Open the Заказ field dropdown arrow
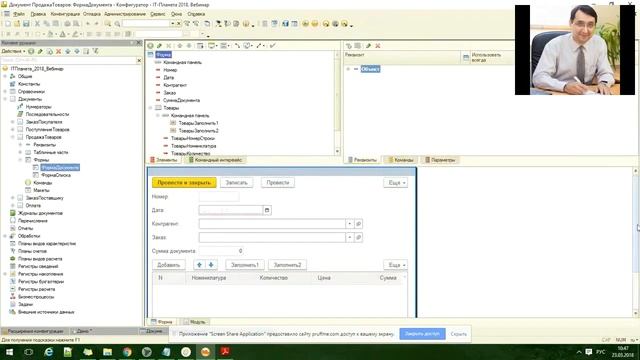The height and width of the screenshot is (360, 640). 349,237
